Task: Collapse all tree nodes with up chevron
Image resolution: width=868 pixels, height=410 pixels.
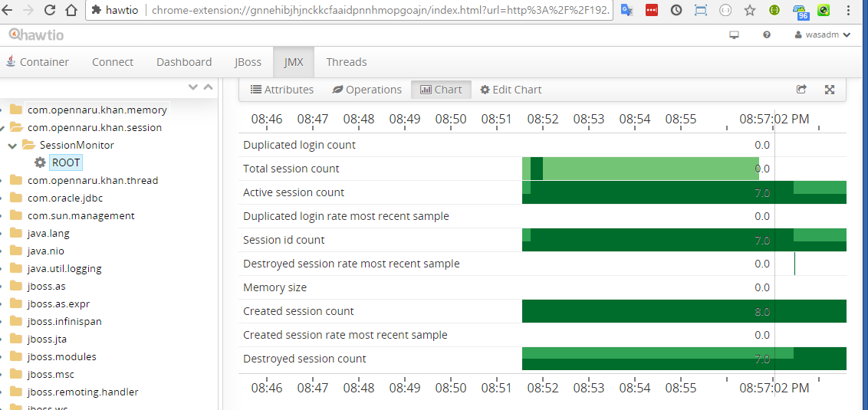Action: tap(208, 87)
